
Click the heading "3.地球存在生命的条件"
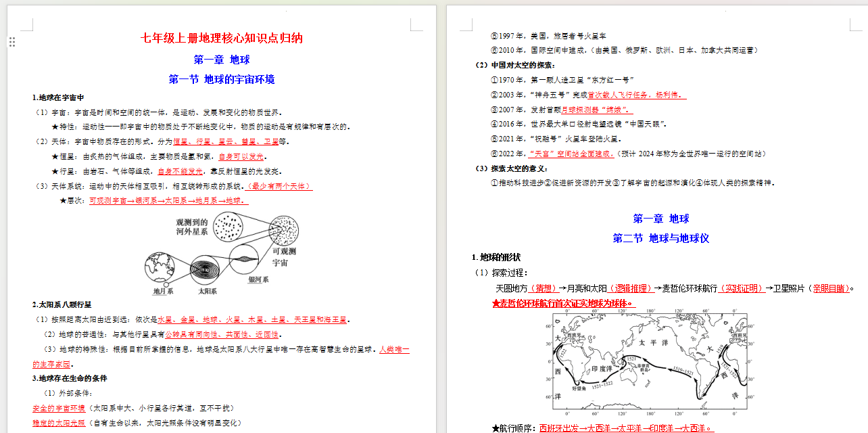point(70,378)
